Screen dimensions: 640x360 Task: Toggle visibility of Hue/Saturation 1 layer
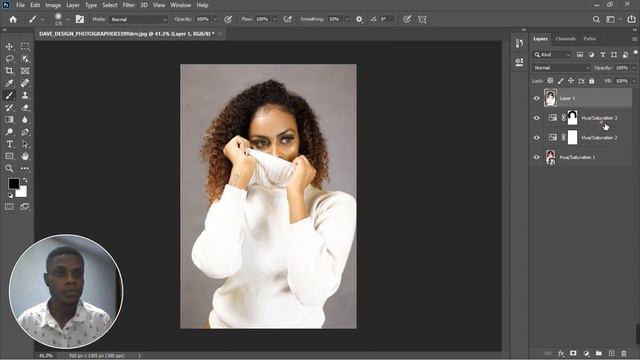537,157
